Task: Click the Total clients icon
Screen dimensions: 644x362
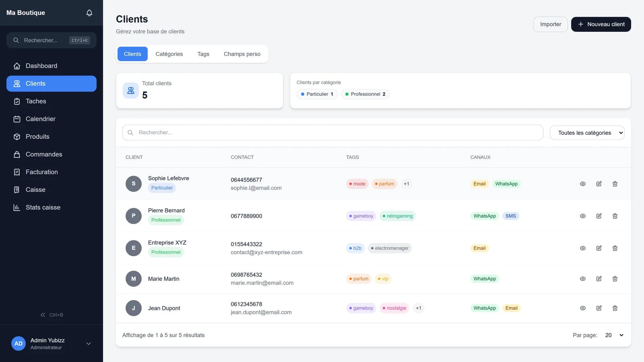Action: (131, 90)
